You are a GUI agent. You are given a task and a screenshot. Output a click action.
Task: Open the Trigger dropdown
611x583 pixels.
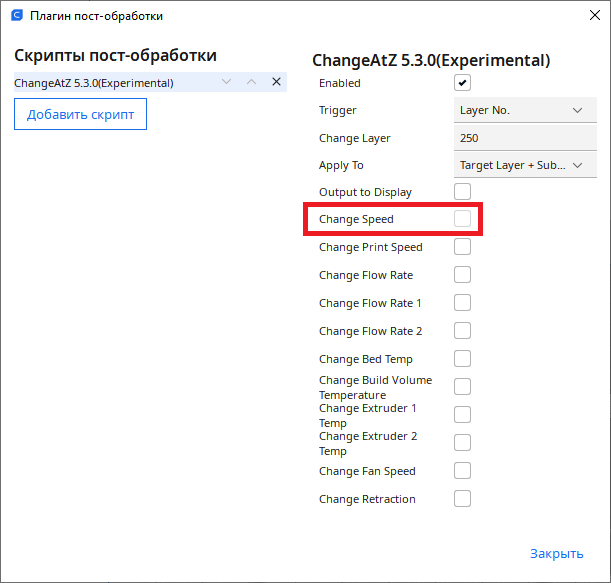pyautogui.click(x=520, y=110)
